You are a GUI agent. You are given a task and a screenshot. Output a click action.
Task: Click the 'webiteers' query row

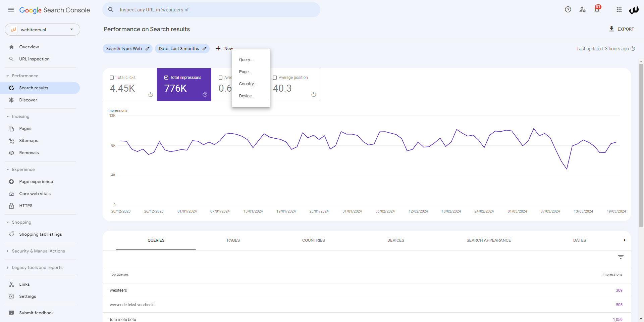point(367,290)
